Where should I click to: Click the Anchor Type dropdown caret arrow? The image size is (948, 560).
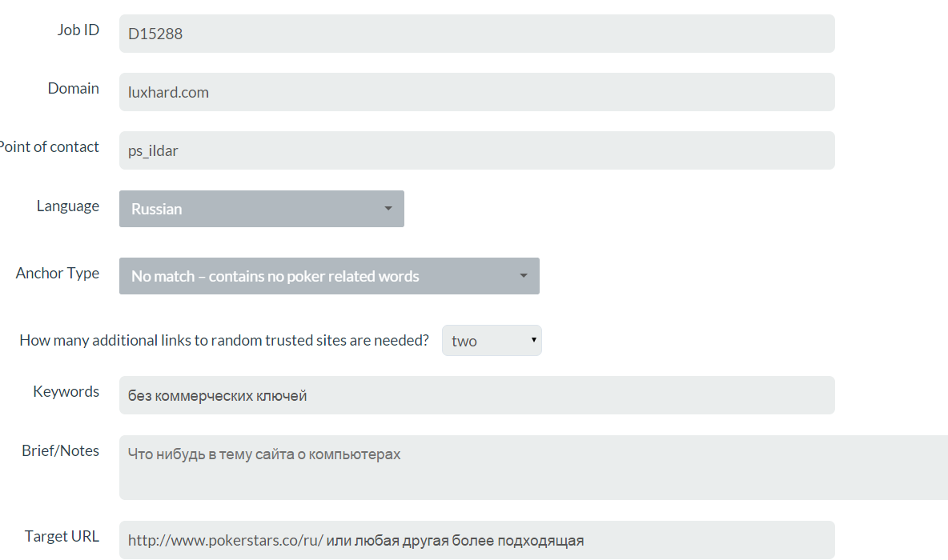pos(524,275)
